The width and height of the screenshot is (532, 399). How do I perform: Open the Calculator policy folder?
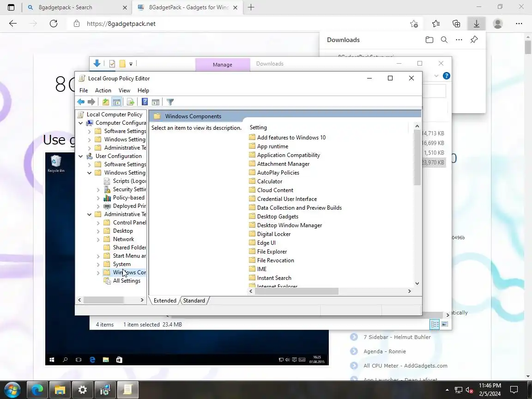[269, 181]
